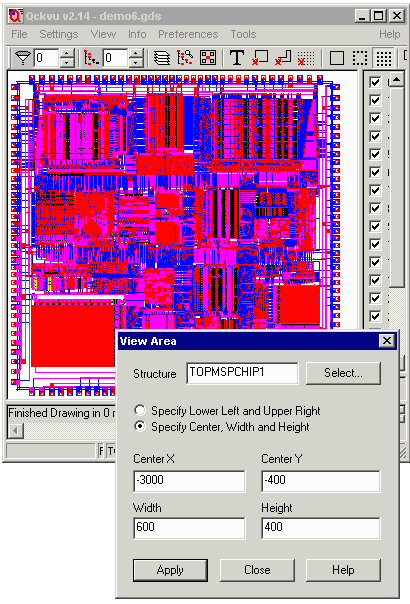The width and height of the screenshot is (410, 604).
Task: Increase nesting level with up arrow
Action: click(x=136, y=54)
